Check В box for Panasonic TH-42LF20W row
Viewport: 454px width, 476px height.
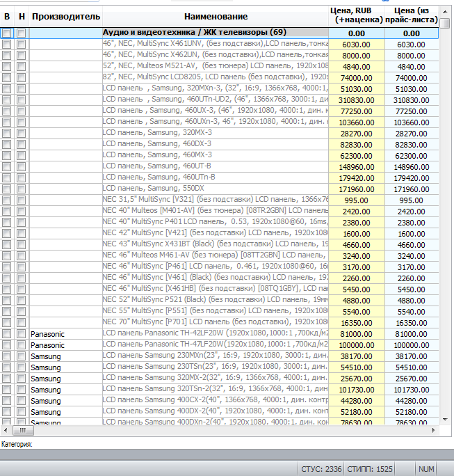point(7,334)
